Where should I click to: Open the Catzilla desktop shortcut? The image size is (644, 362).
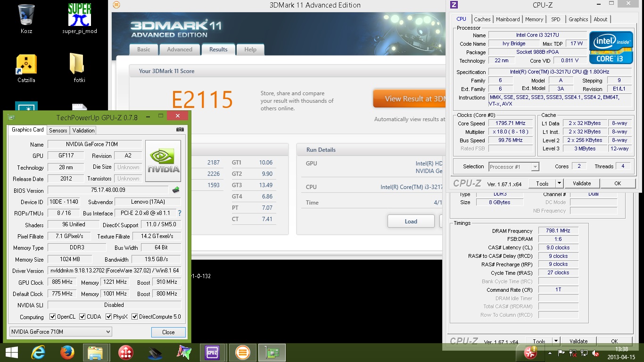point(26,68)
